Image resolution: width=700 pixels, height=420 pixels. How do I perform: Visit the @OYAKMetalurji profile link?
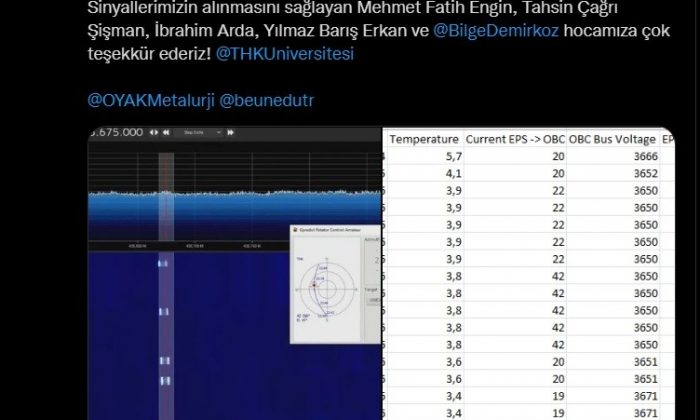click(150, 101)
